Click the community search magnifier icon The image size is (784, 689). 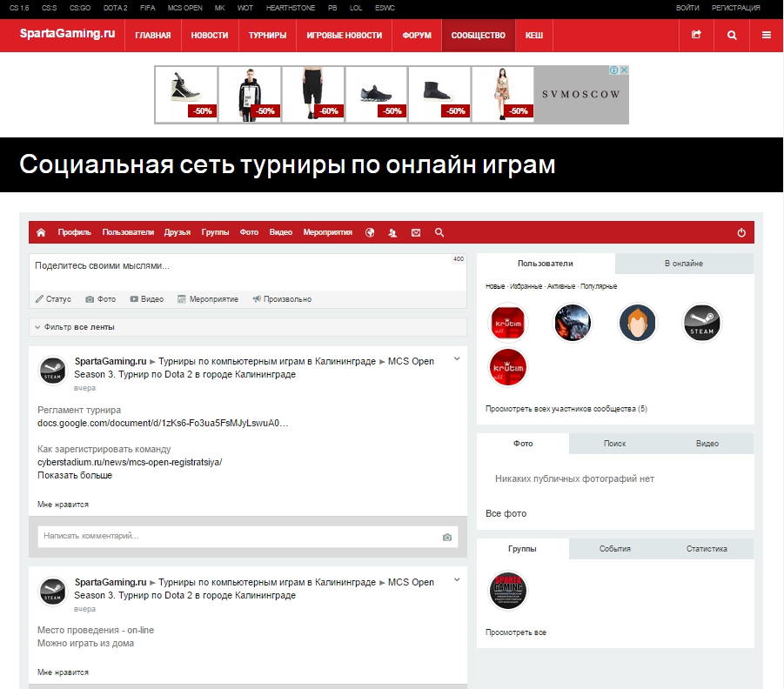[439, 232]
